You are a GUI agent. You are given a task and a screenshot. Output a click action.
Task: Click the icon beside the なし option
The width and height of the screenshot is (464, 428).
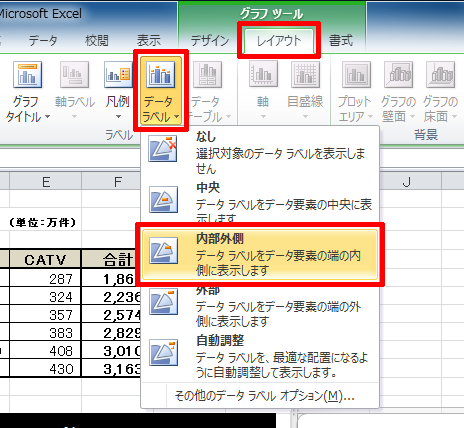pos(163,148)
